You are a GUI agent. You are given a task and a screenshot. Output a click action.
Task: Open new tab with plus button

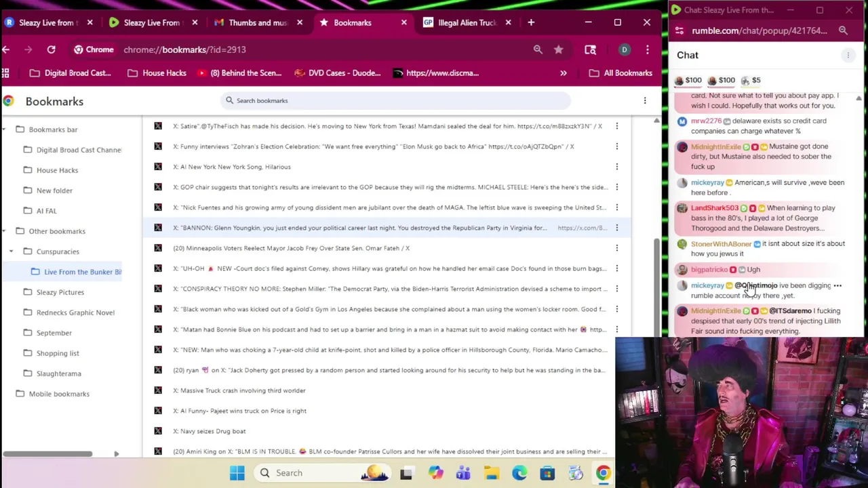tap(531, 22)
